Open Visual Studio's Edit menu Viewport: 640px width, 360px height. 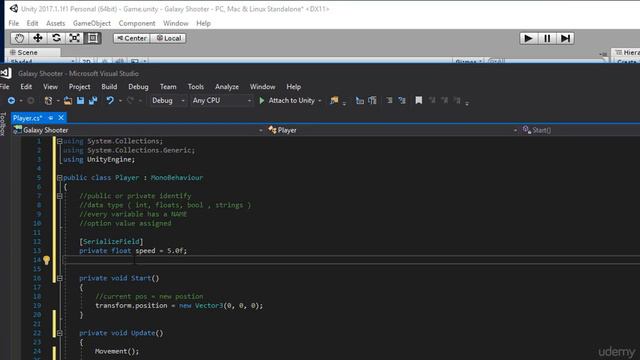click(x=26, y=87)
